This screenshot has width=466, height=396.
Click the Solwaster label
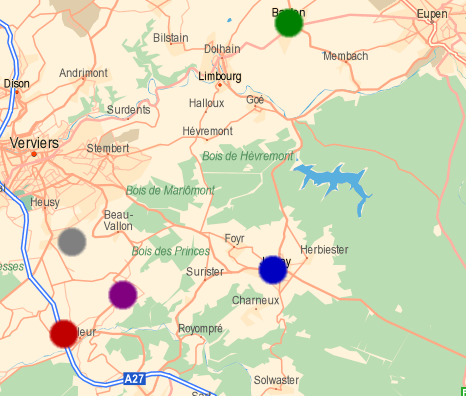(x=276, y=380)
